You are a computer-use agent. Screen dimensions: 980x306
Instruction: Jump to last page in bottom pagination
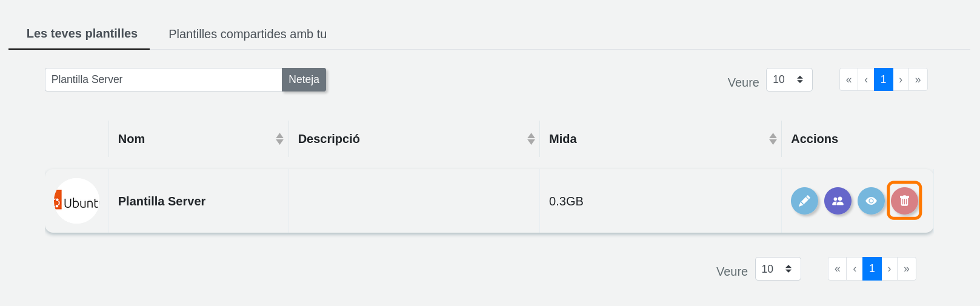coord(907,269)
